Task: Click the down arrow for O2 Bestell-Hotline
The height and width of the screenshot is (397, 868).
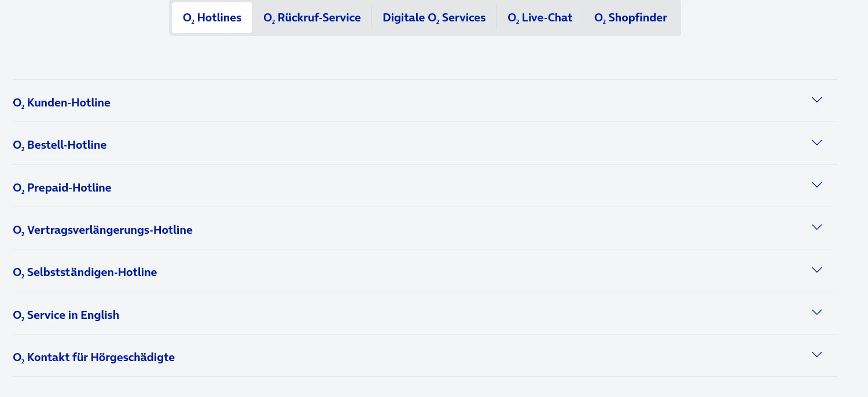Action: [816, 142]
